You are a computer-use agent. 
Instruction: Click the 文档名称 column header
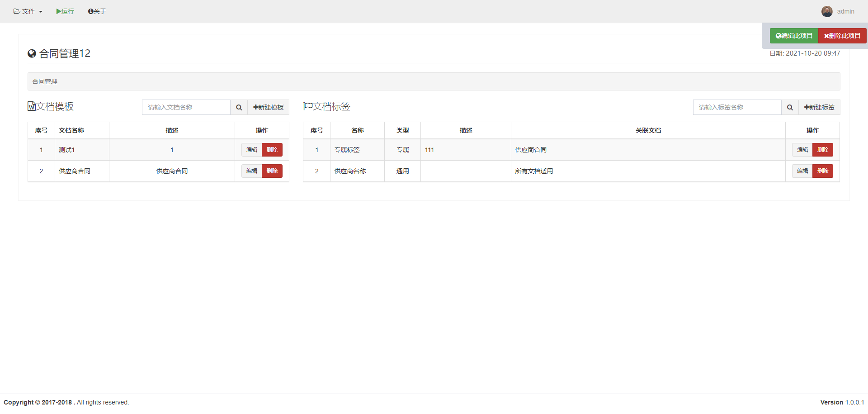click(x=82, y=130)
